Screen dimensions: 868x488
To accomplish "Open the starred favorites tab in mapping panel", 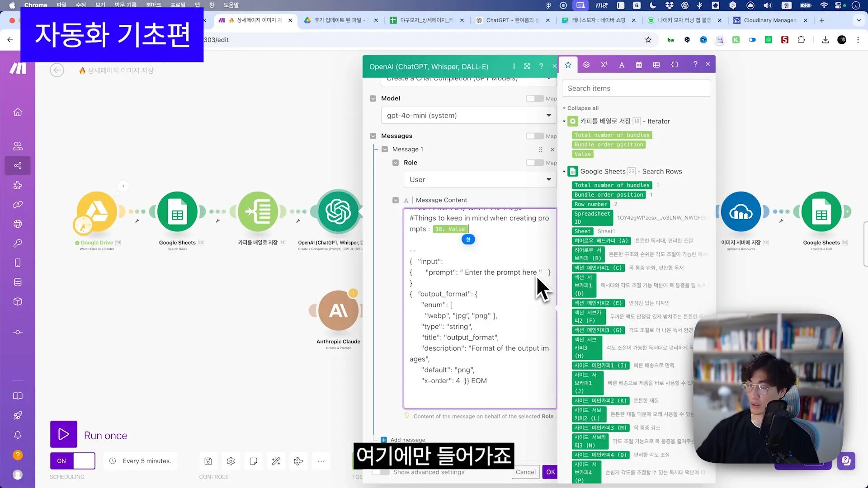I will coord(568,65).
